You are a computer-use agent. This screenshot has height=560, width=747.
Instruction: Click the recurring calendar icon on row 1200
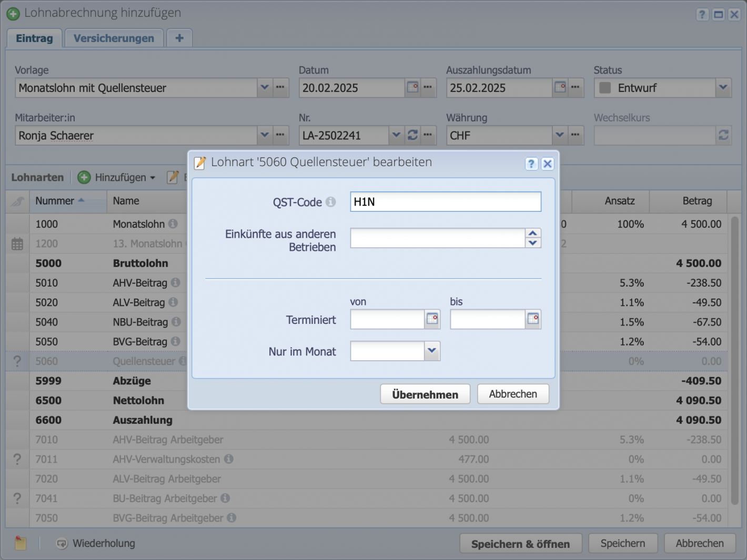[17, 243]
